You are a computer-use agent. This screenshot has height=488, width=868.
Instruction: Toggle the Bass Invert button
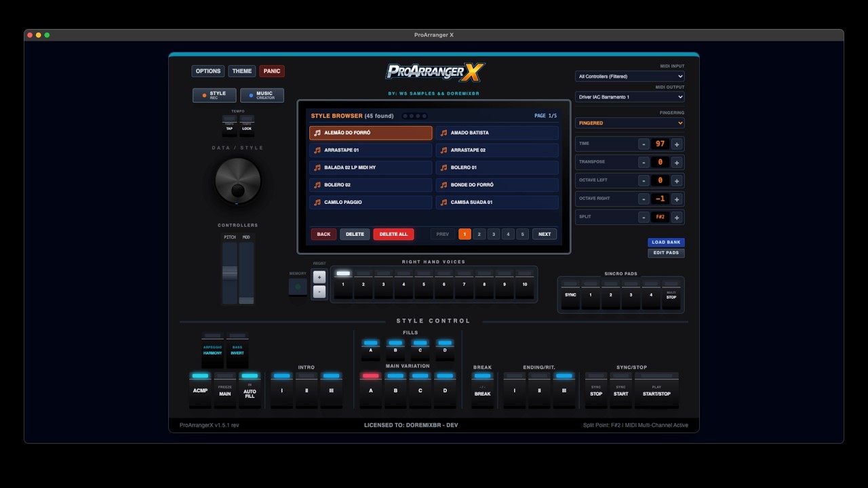tap(237, 350)
